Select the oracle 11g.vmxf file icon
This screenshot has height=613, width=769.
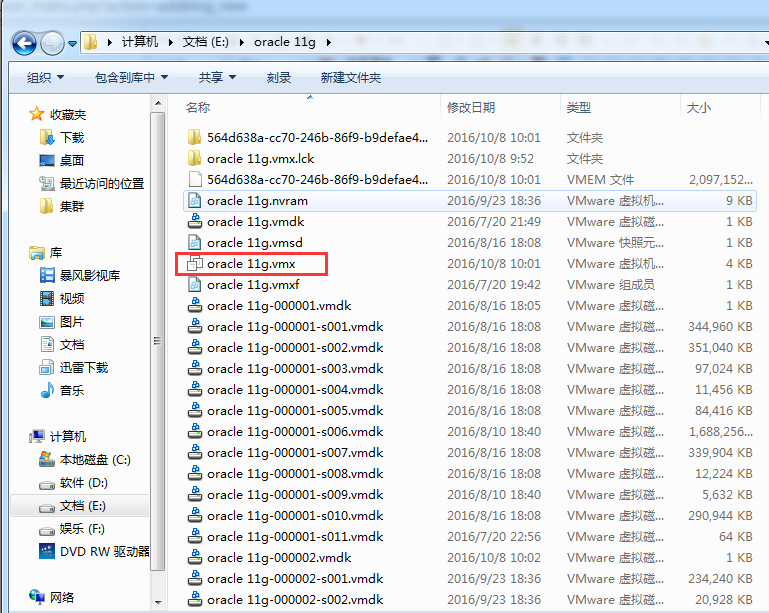click(x=195, y=284)
